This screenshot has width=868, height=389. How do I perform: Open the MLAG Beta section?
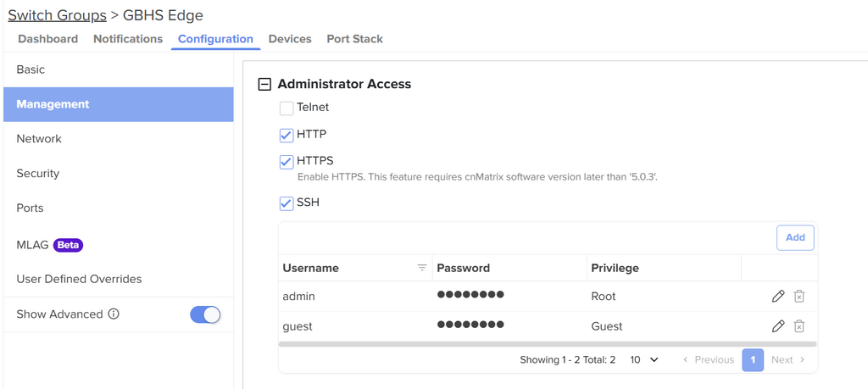(x=119, y=245)
